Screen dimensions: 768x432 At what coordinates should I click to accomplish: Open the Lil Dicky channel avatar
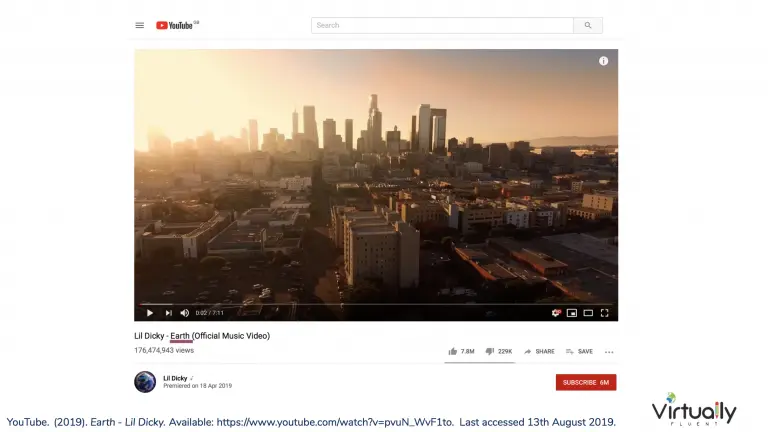coord(145,382)
